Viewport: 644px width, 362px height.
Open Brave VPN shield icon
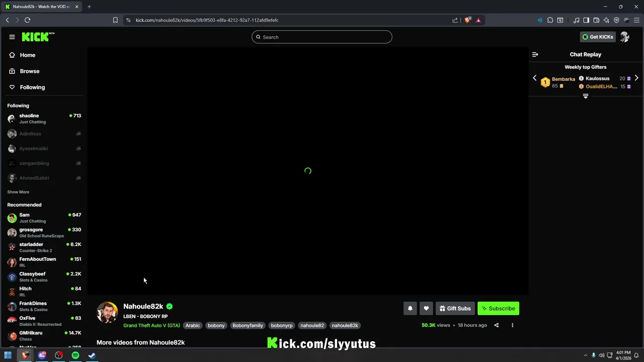616,20
